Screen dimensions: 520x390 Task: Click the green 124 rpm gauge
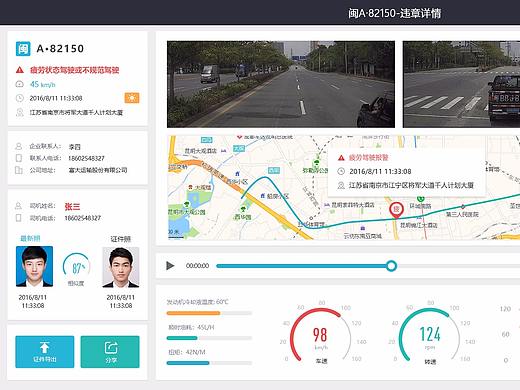(430, 335)
